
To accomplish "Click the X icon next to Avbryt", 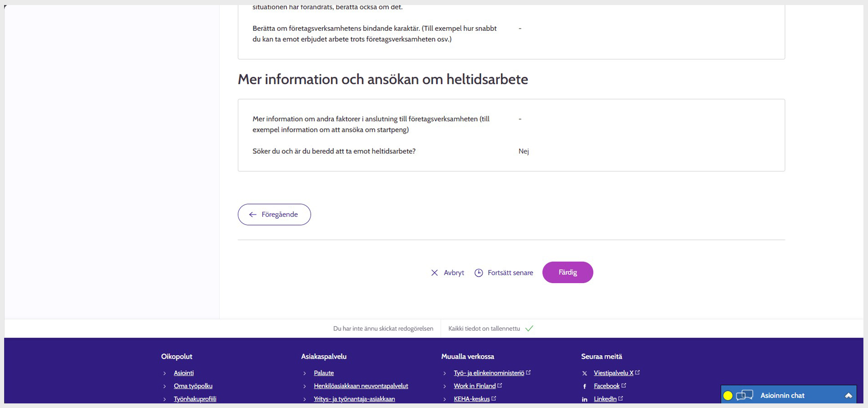I will pos(434,273).
